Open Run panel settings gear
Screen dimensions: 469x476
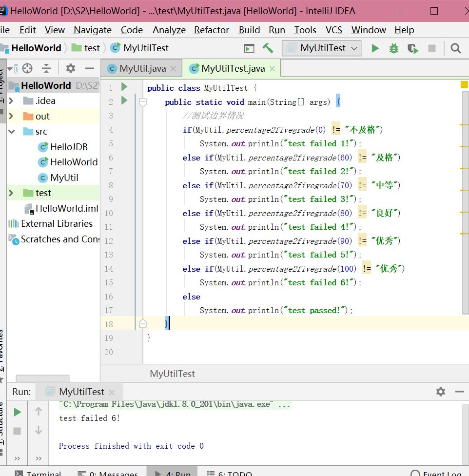(441, 392)
